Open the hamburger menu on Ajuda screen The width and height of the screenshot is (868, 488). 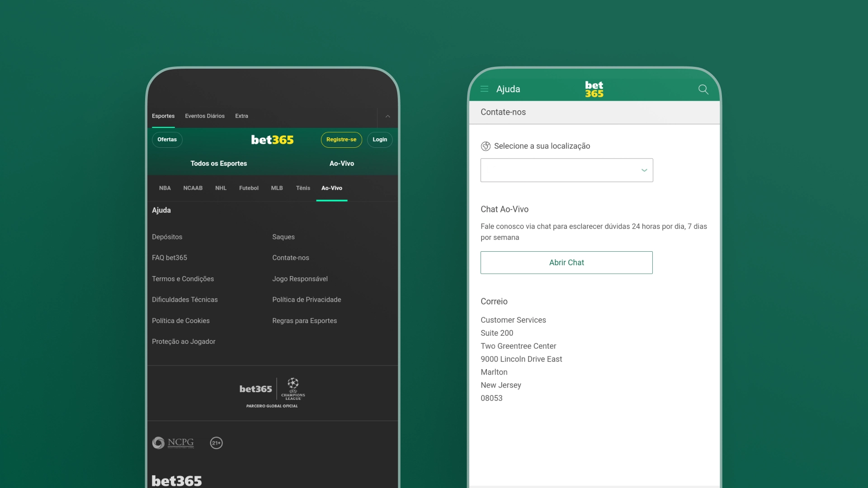pos(485,89)
